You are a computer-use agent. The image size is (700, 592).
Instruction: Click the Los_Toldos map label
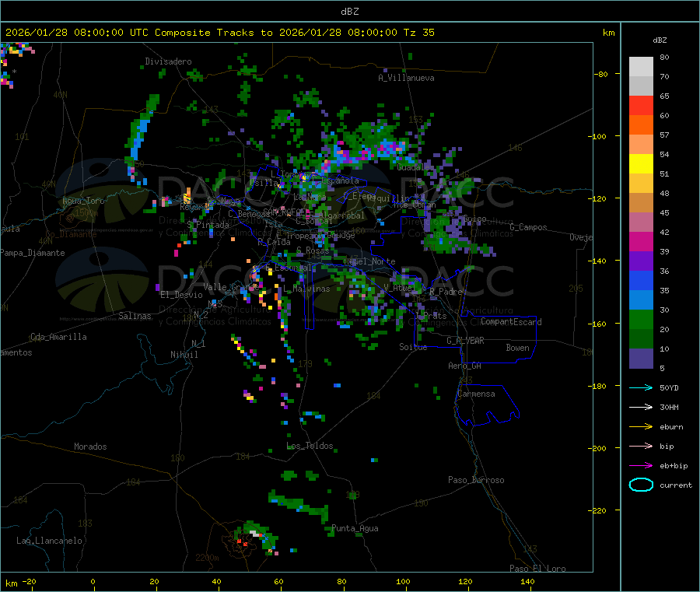[310, 446]
